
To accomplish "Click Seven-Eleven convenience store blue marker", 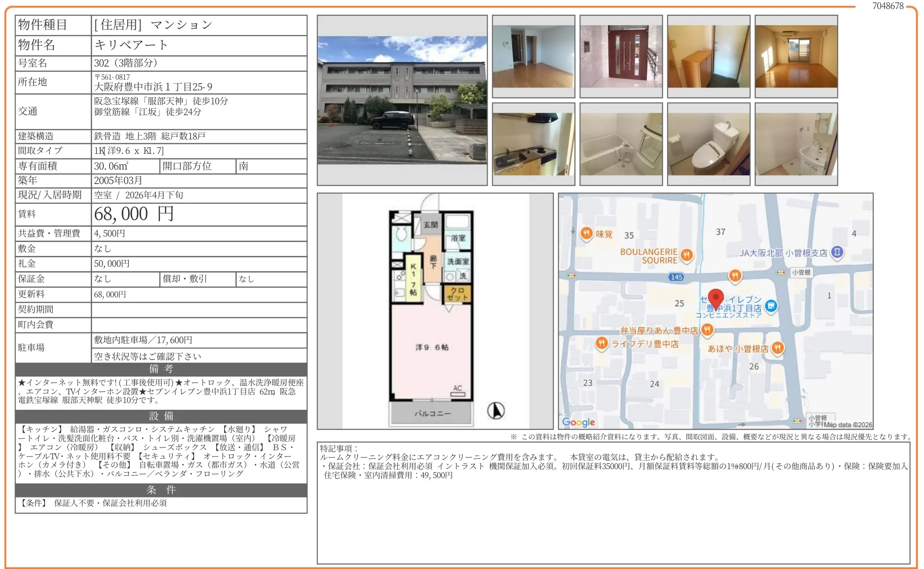I will click(771, 306).
